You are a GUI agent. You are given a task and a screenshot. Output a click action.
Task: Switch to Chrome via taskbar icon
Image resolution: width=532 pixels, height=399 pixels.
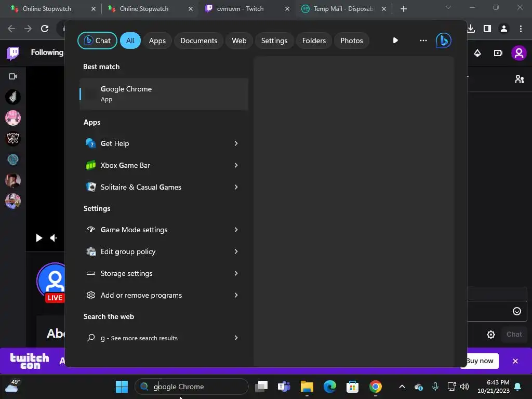click(375, 387)
